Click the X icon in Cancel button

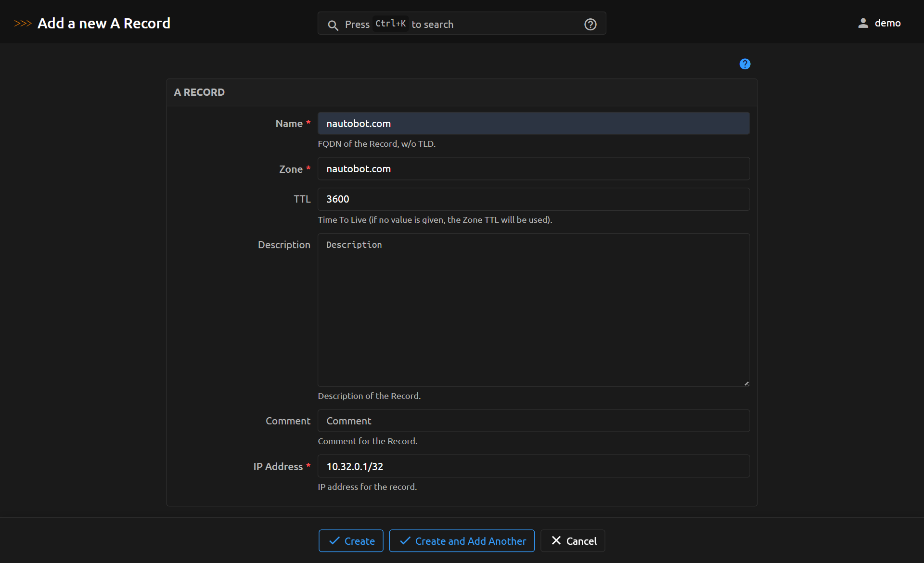(x=556, y=540)
